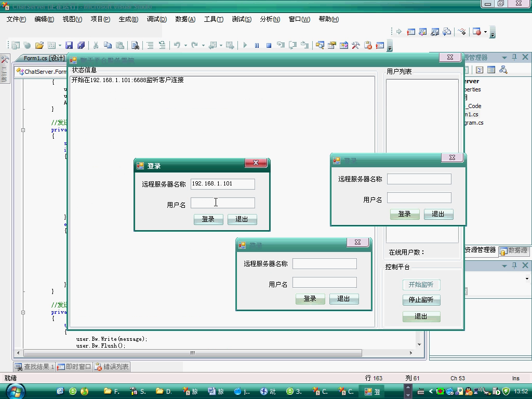Screen dimensions: 532x399
Task: Open the 错误列表 bottom tab
Action: pos(112,367)
